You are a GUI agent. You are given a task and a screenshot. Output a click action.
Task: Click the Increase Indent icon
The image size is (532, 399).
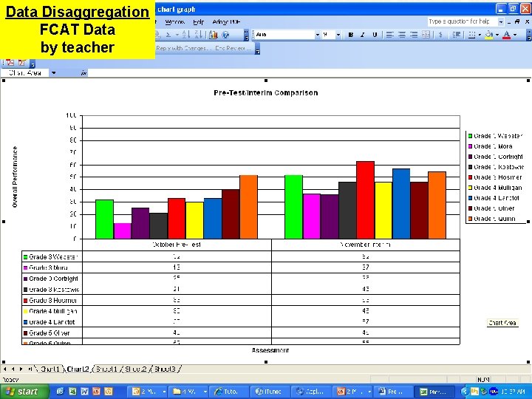[x=457, y=35]
